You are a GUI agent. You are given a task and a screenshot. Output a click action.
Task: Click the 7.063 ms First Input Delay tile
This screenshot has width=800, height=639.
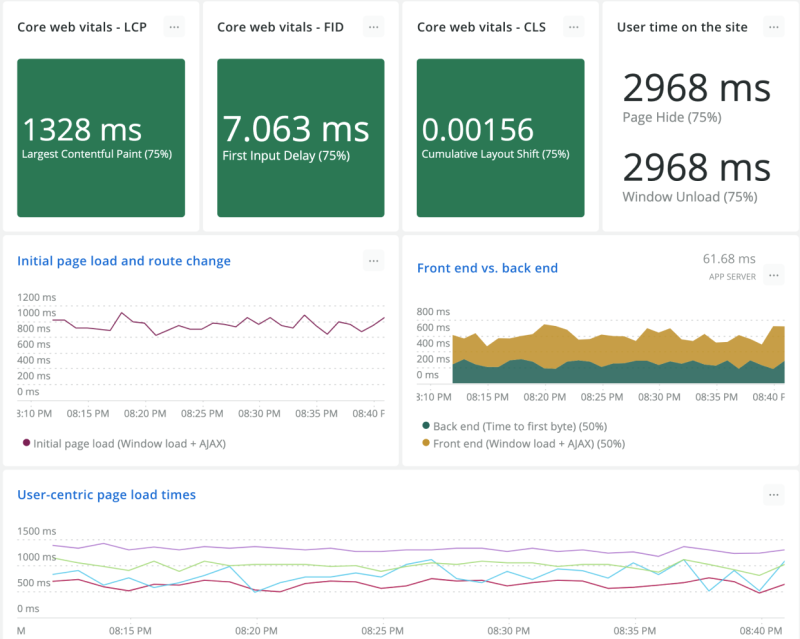click(301, 137)
